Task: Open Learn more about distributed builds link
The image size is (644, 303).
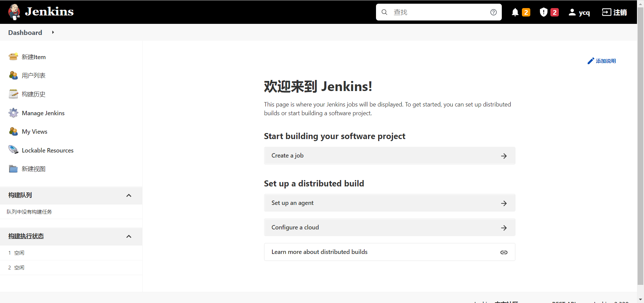Action: point(389,252)
